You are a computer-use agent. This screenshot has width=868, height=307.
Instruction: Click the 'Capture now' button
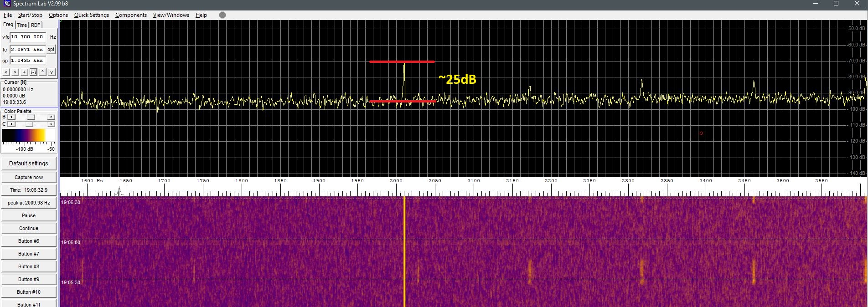point(29,177)
